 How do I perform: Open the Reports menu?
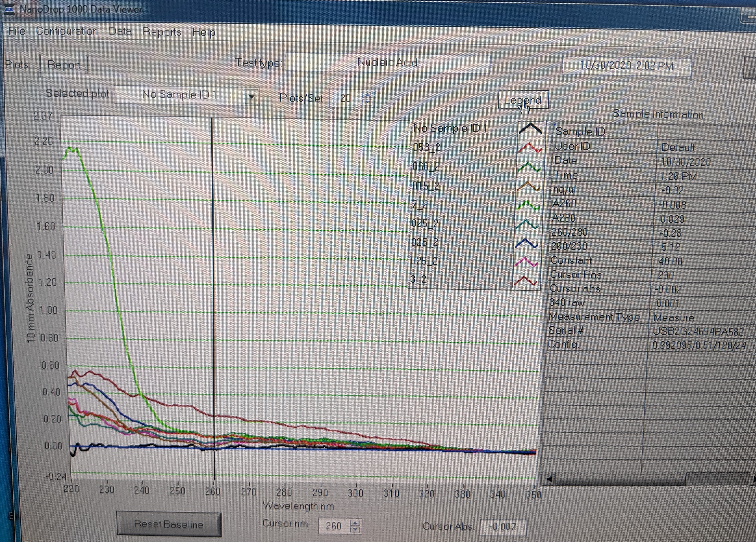click(162, 32)
